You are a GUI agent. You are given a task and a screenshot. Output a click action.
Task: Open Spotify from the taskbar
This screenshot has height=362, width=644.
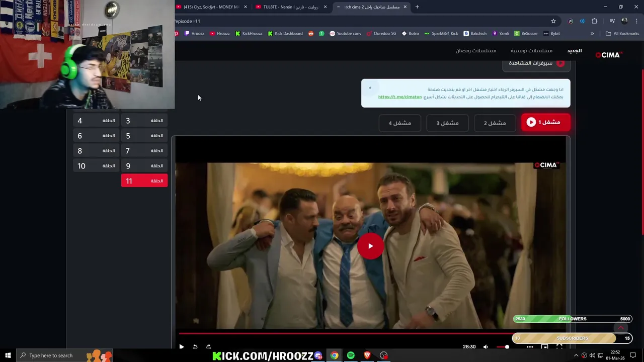click(x=351, y=355)
